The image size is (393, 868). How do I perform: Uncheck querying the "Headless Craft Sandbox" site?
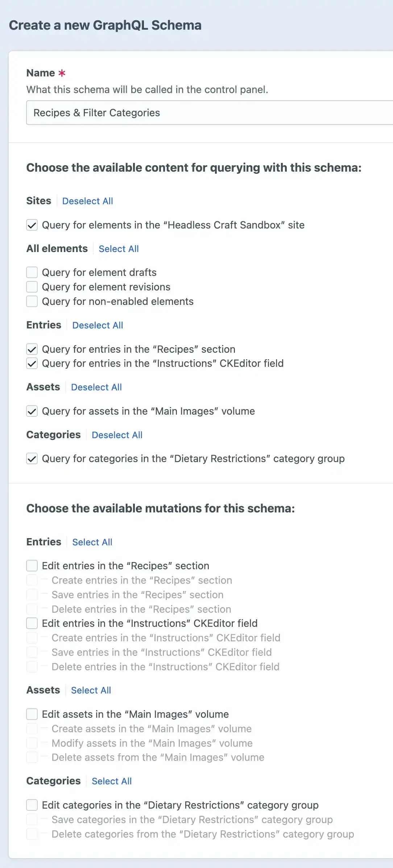coord(32,225)
